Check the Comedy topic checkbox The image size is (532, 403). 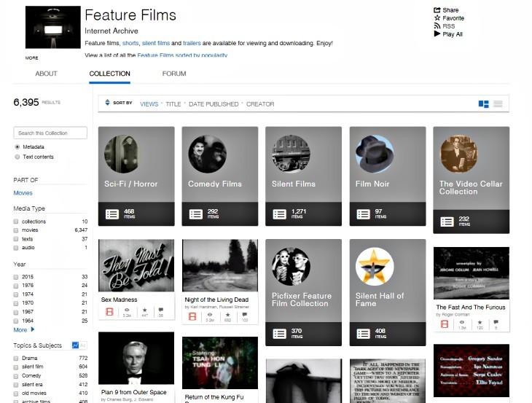point(15,376)
